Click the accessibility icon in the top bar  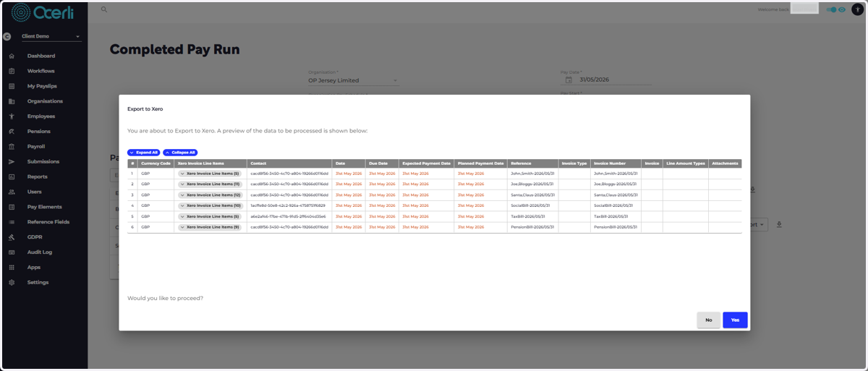point(859,9)
